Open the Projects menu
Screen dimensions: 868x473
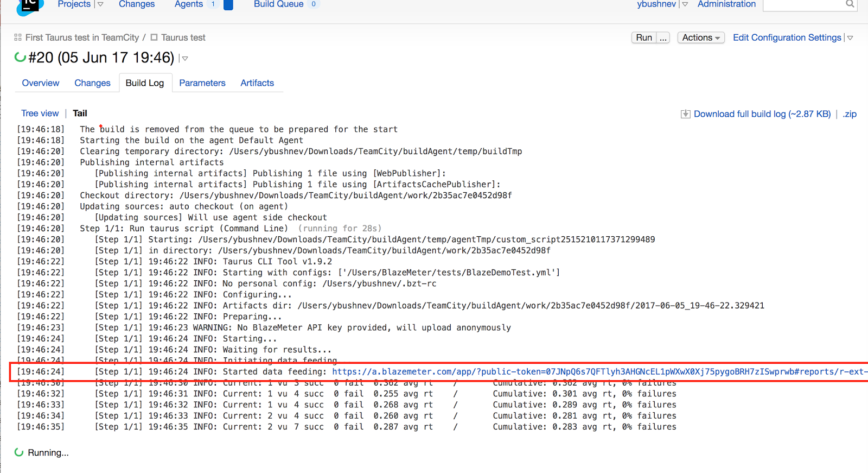(74, 4)
